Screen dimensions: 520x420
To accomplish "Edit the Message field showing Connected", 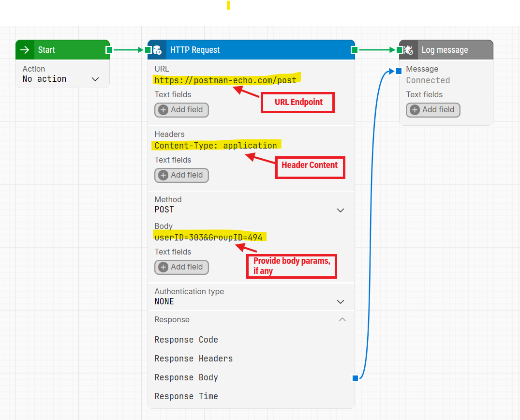I will click(428, 80).
